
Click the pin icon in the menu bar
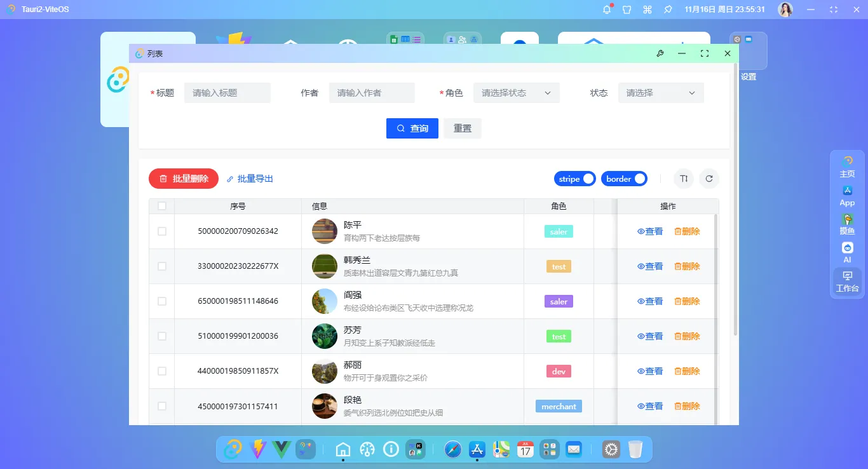tap(668, 10)
